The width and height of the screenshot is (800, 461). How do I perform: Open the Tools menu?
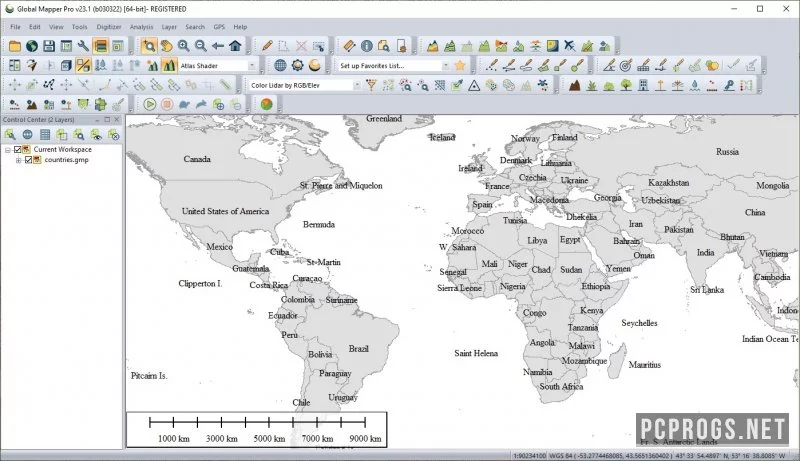tap(80, 27)
